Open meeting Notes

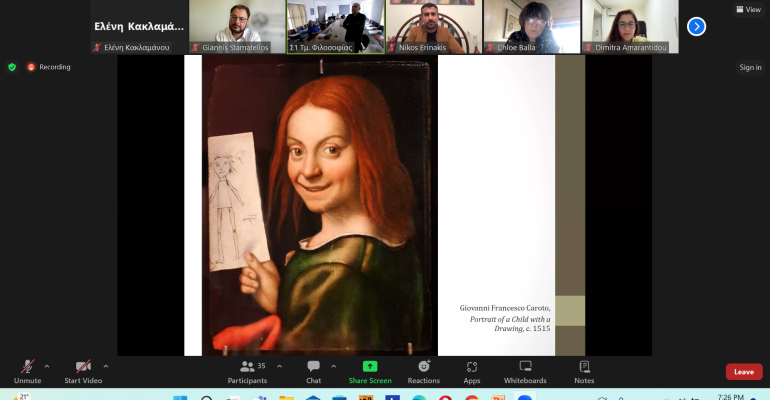pos(584,372)
